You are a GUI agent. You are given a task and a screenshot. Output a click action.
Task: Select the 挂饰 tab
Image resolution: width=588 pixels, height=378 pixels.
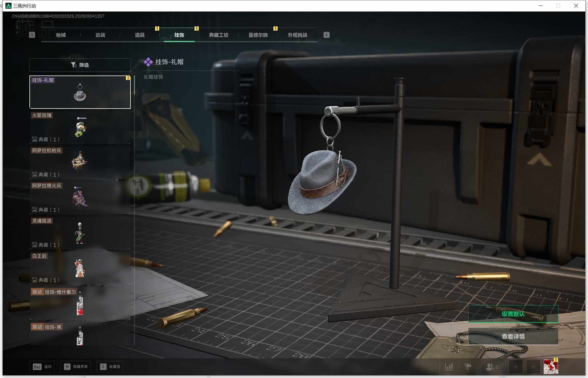tap(179, 35)
